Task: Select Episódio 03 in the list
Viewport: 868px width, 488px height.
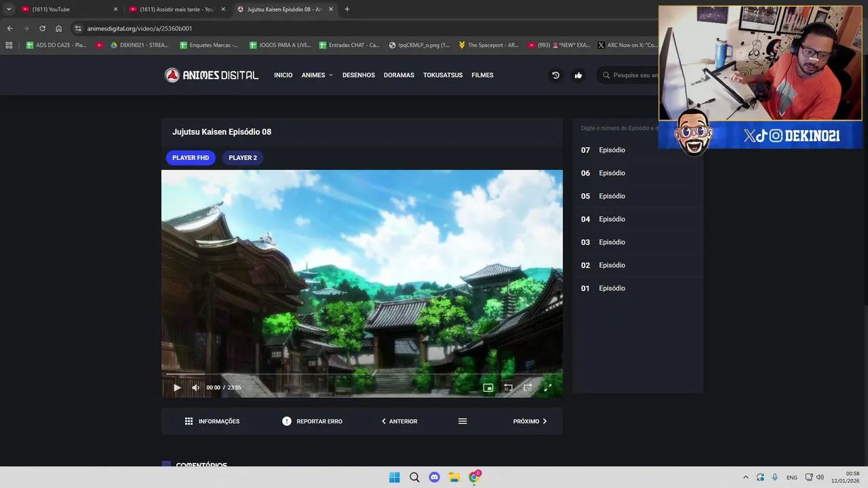Action: coord(637,242)
